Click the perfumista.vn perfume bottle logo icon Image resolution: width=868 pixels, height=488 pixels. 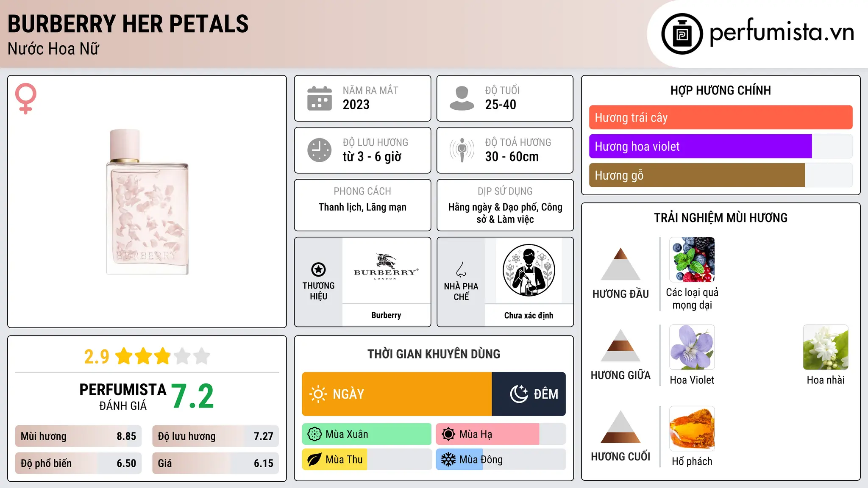point(682,34)
